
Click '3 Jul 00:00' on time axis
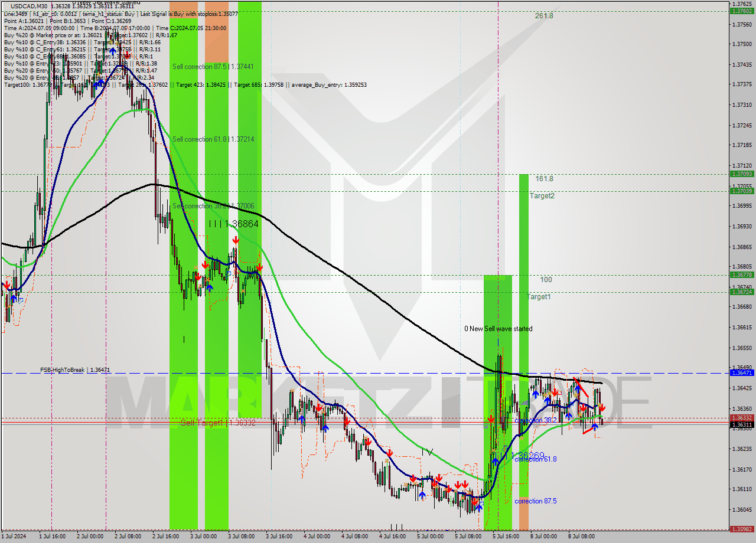pyautogui.click(x=204, y=537)
